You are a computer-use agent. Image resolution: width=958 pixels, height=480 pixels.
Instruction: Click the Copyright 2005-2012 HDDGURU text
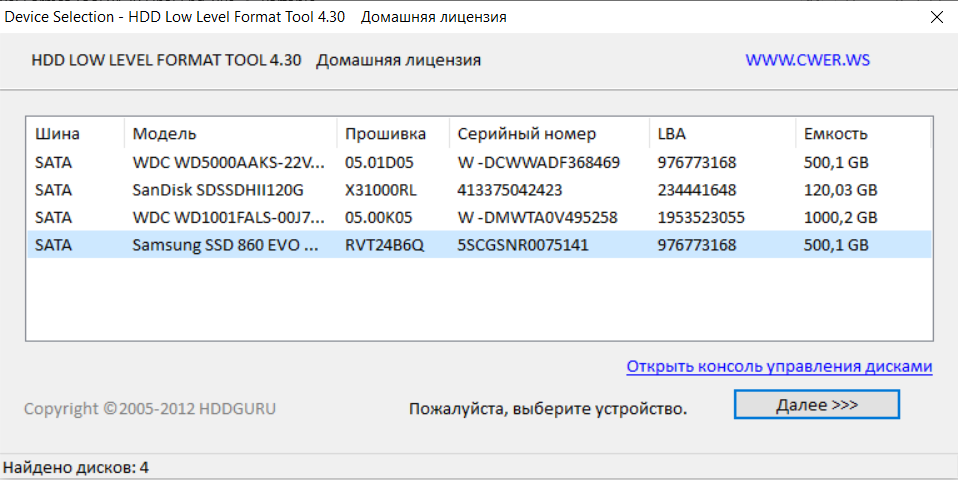(x=150, y=409)
